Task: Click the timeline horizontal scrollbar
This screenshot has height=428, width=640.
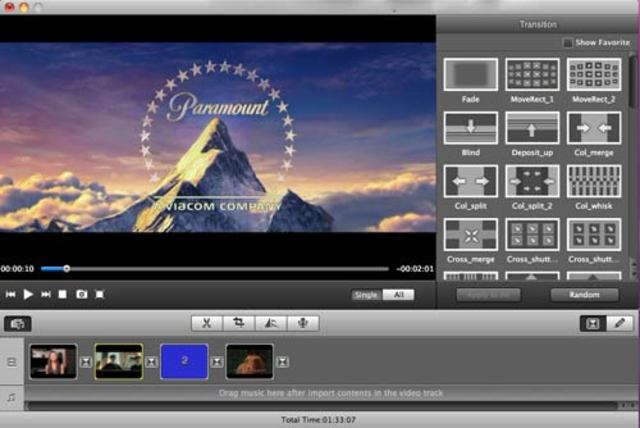Action: tap(322, 406)
